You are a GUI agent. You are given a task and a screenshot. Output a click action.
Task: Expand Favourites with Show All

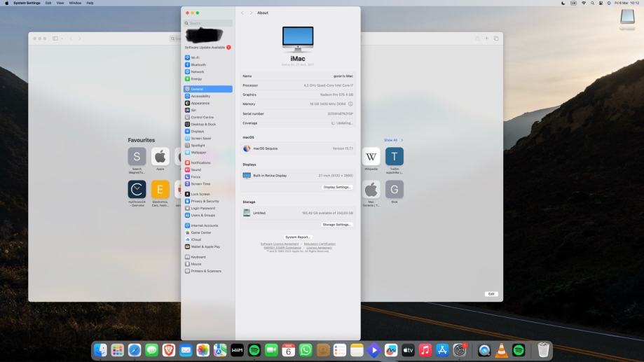click(392, 140)
